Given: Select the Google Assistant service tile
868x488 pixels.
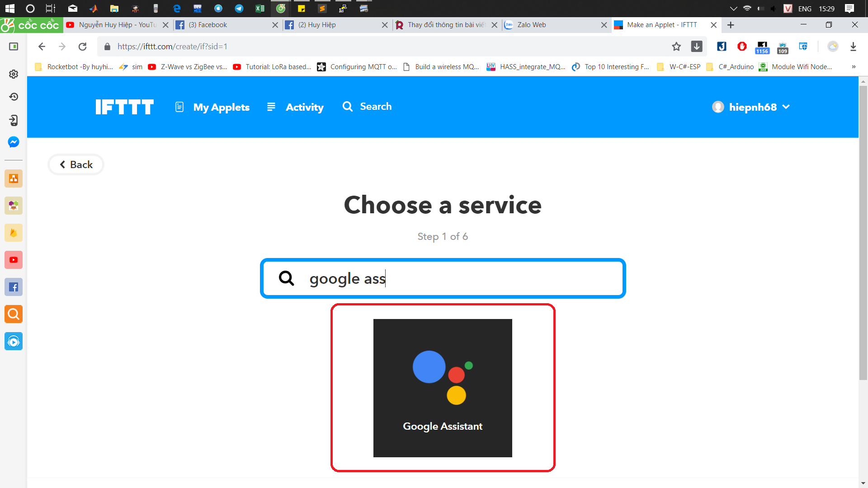Looking at the screenshot, I should (443, 388).
